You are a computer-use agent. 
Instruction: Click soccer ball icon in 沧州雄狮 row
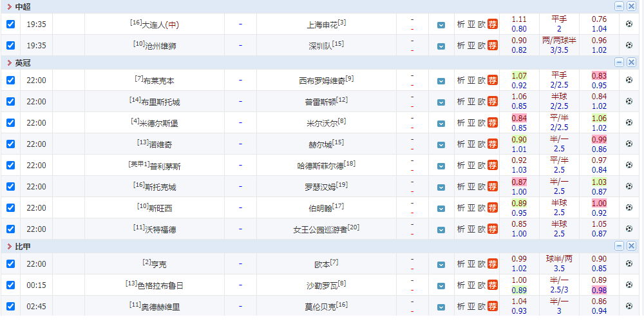[x=629, y=45]
